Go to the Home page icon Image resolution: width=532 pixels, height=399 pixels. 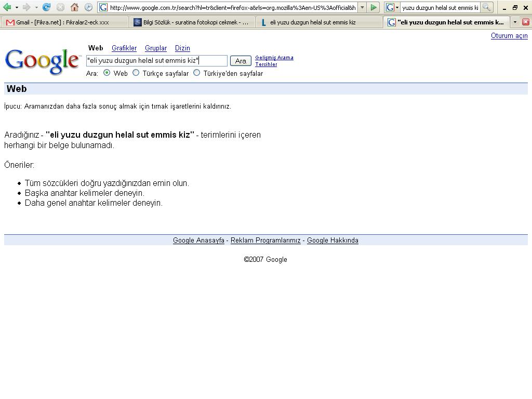(x=74, y=7)
